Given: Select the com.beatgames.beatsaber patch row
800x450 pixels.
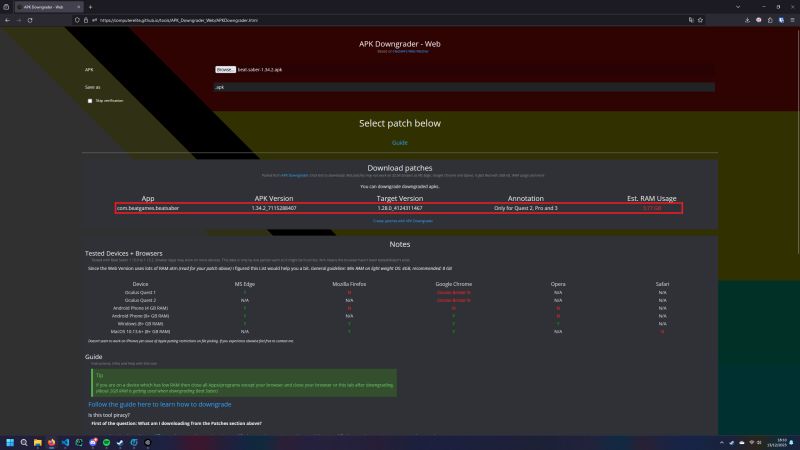Looking at the screenshot, I should tap(398, 208).
